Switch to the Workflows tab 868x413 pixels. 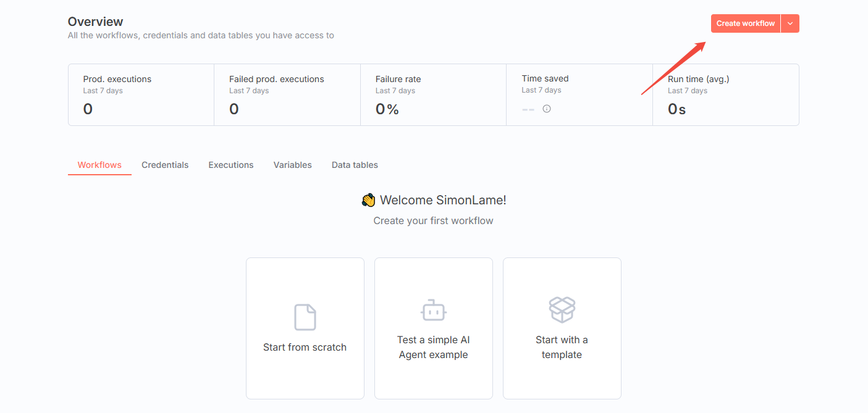point(99,165)
